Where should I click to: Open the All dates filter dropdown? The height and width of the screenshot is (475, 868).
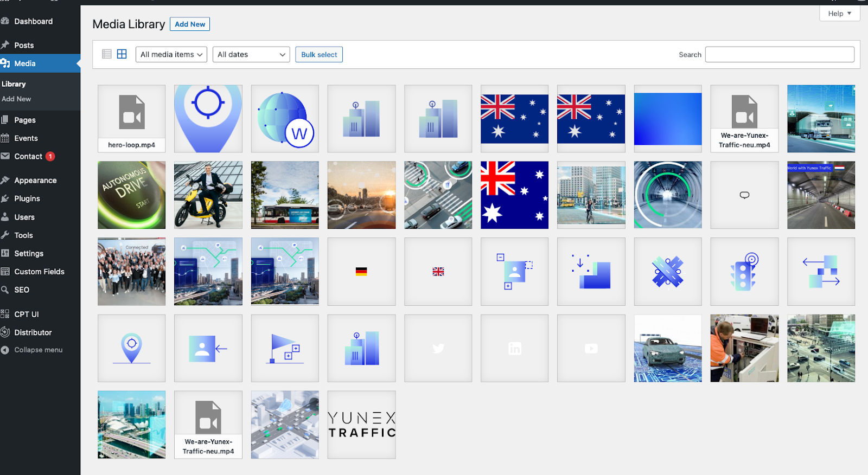(251, 55)
